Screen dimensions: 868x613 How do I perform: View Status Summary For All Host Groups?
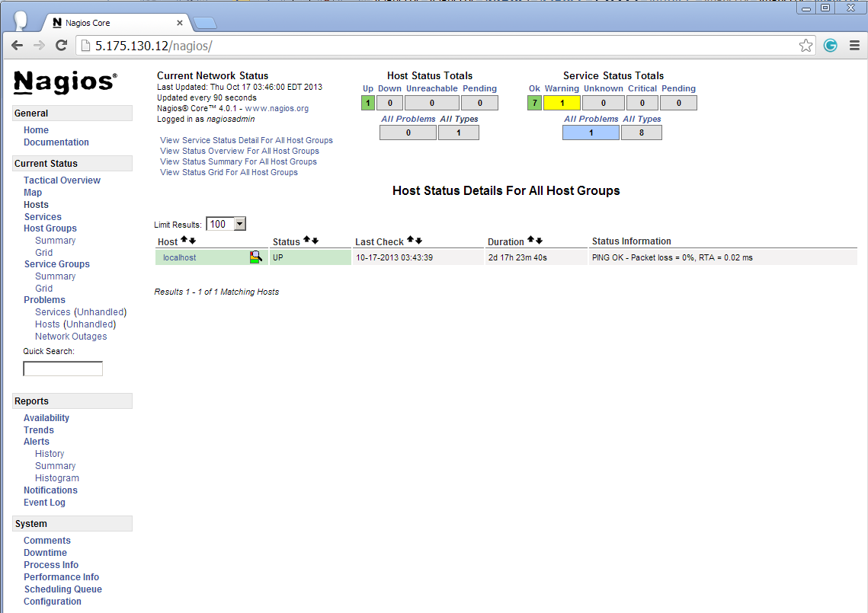point(238,161)
